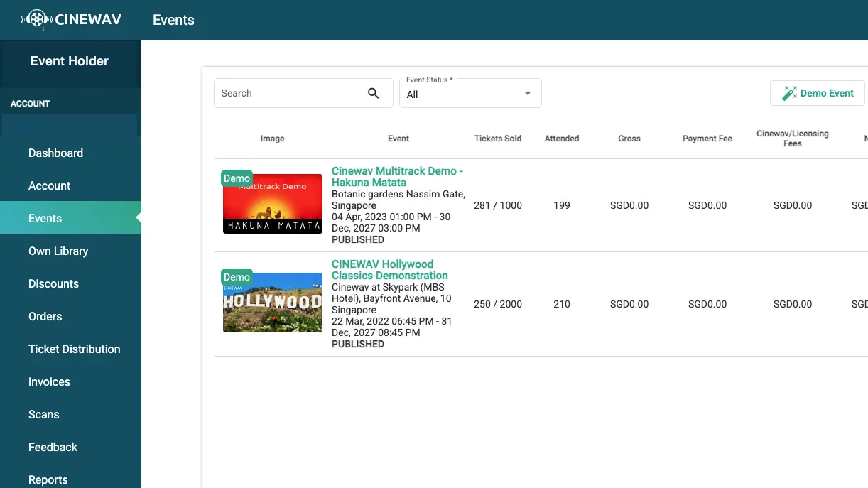Click the Hollywood sign event thumbnail
The height and width of the screenshot is (488, 868).
tap(273, 303)
